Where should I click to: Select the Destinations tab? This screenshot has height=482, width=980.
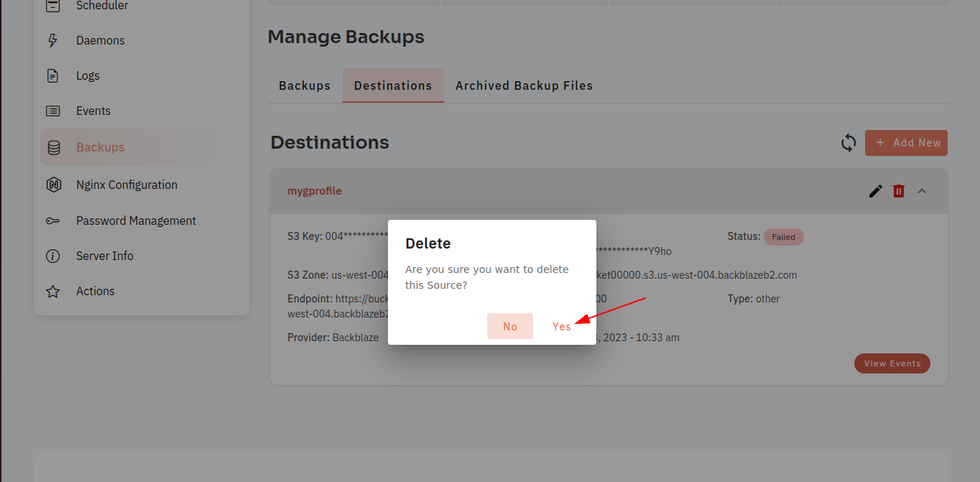click(x=393, y=85)
